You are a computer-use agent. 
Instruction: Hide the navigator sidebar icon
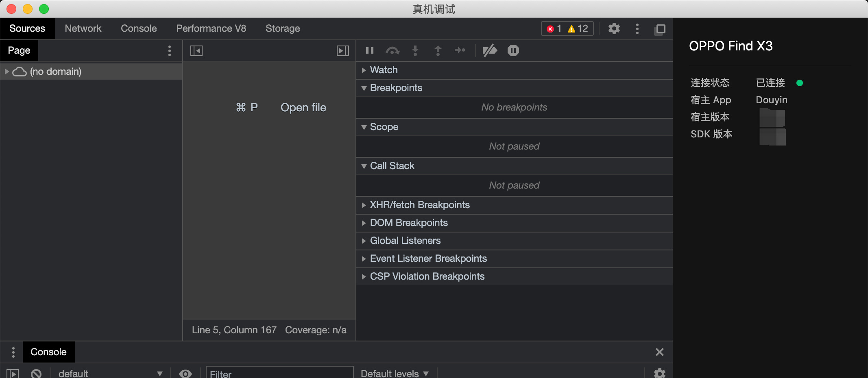click(x=196, y=50)
